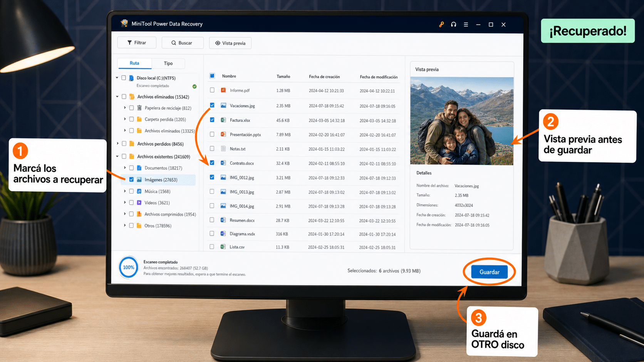Click the Guardar button
Image resolution: width=644 pixels, height=362 pixels.
(490, 272)
